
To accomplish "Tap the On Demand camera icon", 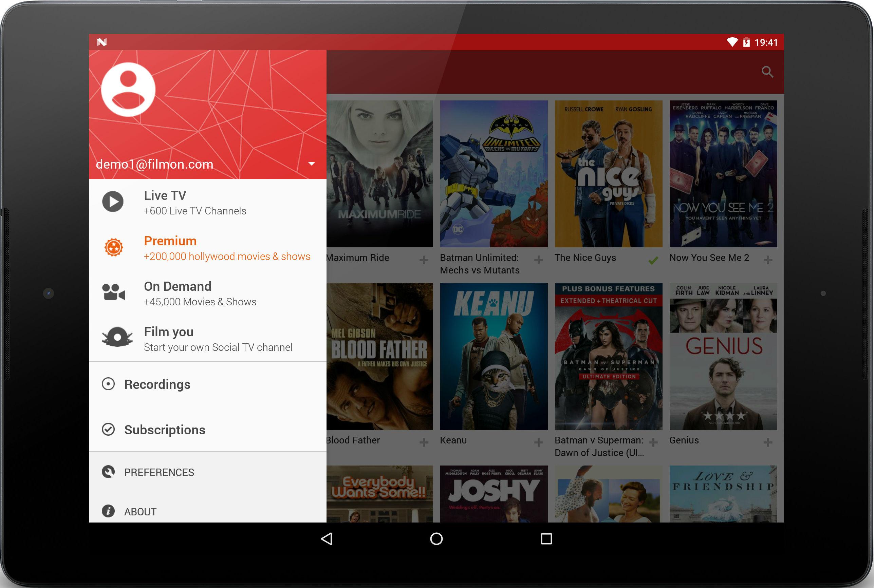I will [113, 292].
